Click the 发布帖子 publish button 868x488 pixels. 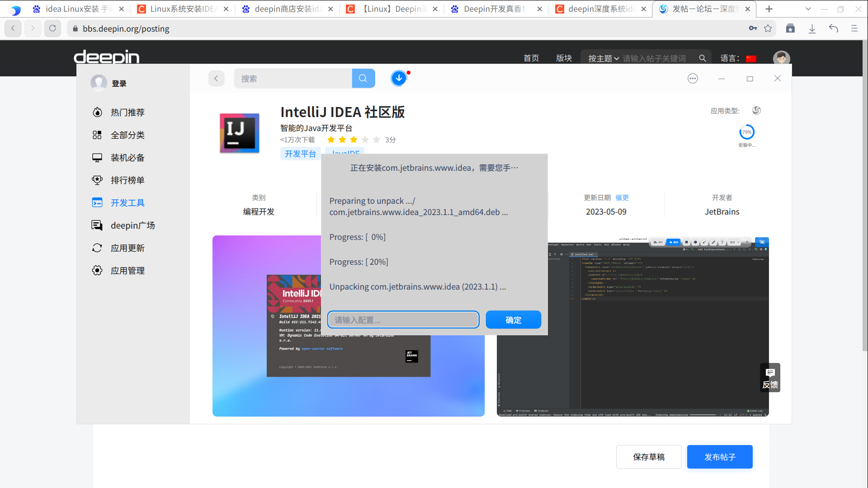point(720,457)
